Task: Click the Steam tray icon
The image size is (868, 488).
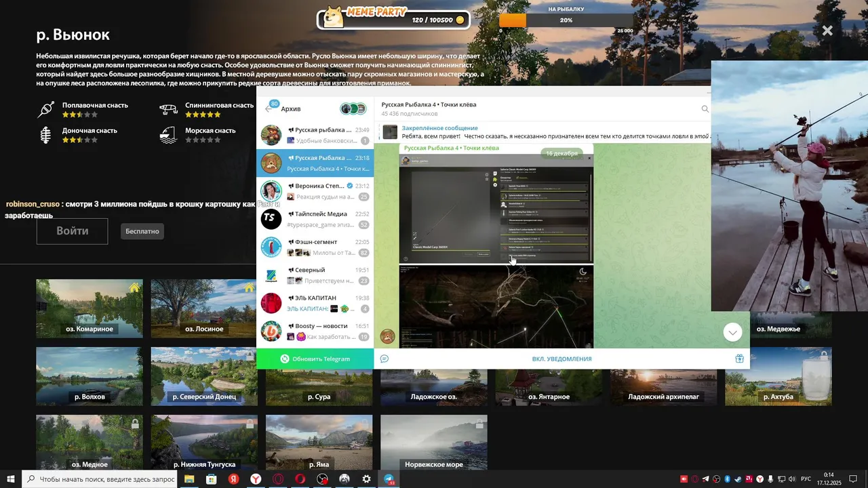Action: pyautogui.click(x=738, y=479)
